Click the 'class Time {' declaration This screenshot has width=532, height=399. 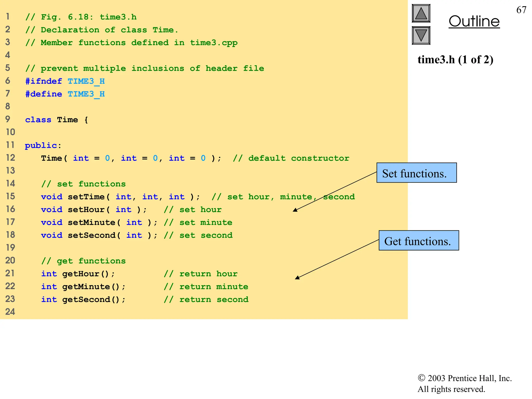[57, 120]
